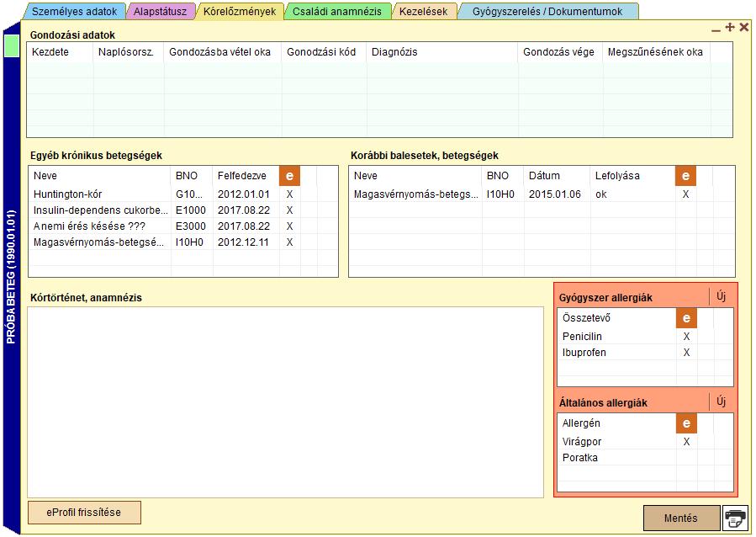Click the Diagnózis column header
Viewport: 756px width, 537px height.
click(x=394, y=52)
